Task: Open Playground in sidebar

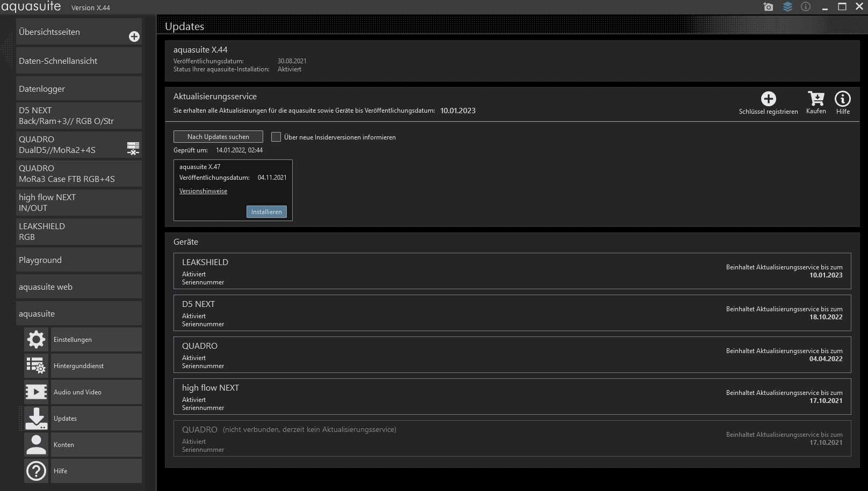Action: tap(79, 260)
